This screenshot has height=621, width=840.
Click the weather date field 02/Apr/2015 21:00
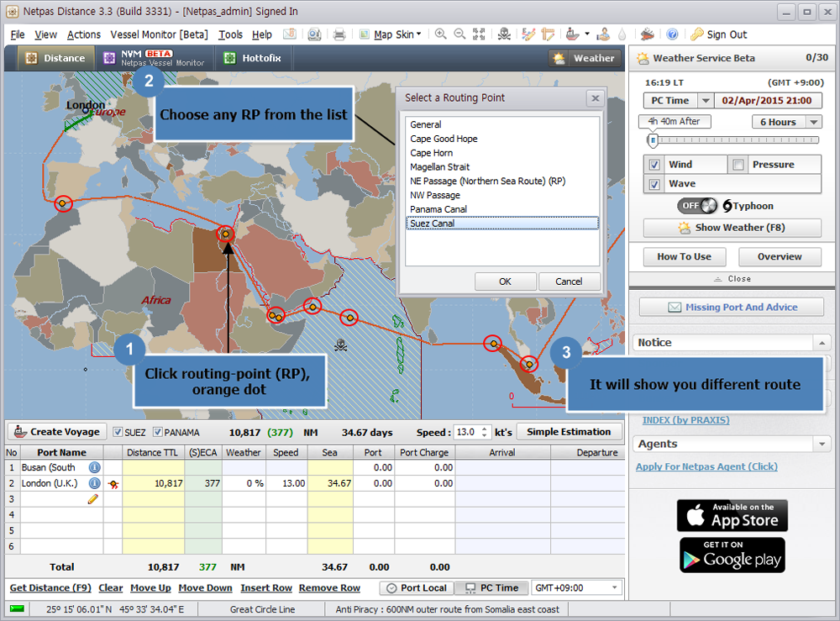coord(767,100)
